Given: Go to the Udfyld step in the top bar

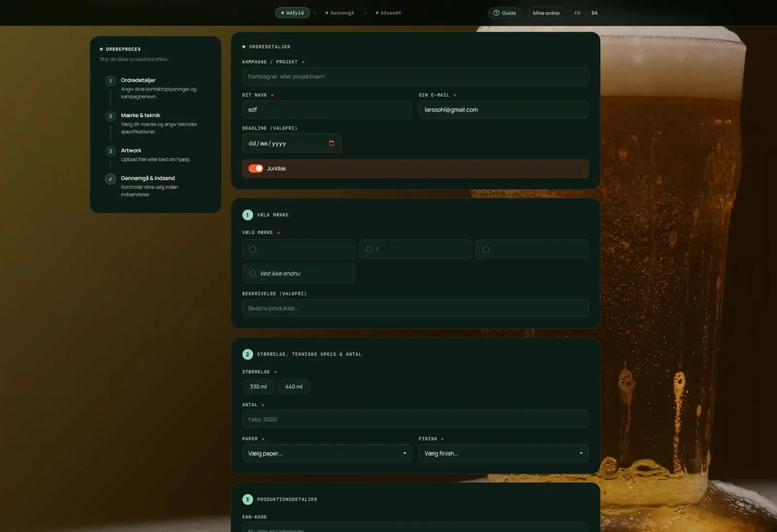Looking at the screenshot, I should click(292, 13).
